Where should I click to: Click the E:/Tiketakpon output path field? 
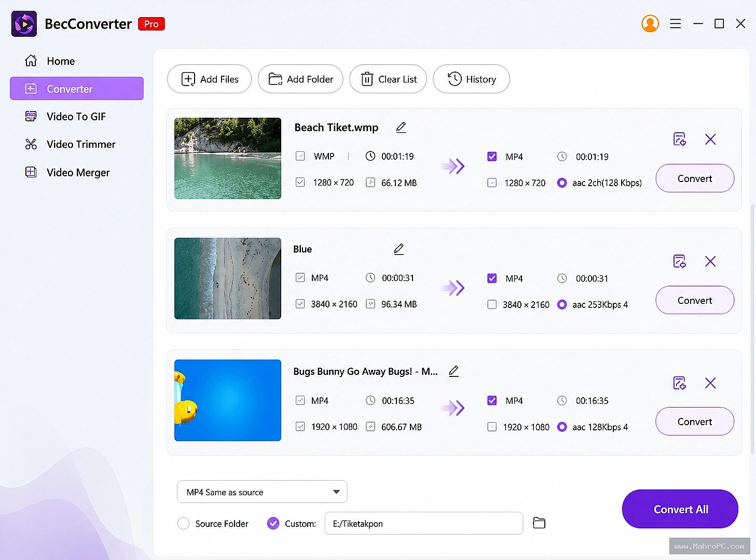click(424, 523)
